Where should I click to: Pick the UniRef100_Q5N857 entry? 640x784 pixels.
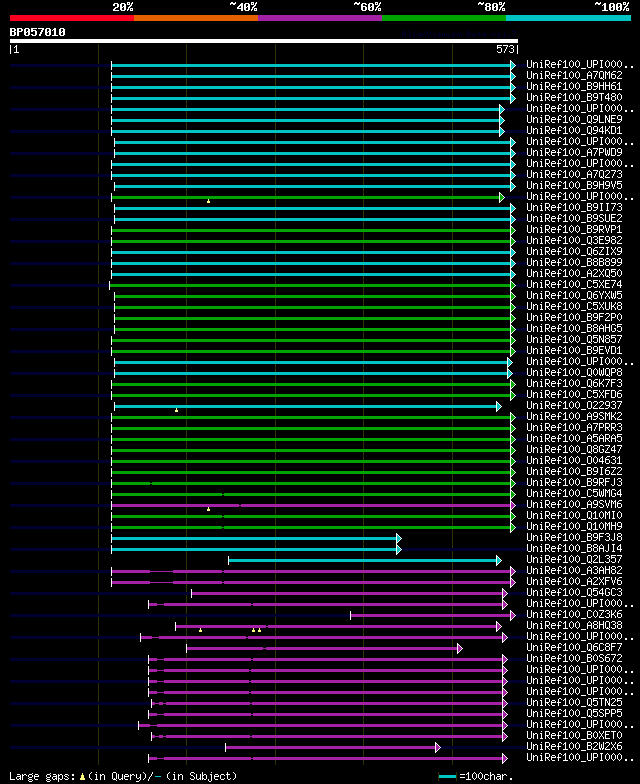[574, 340]
